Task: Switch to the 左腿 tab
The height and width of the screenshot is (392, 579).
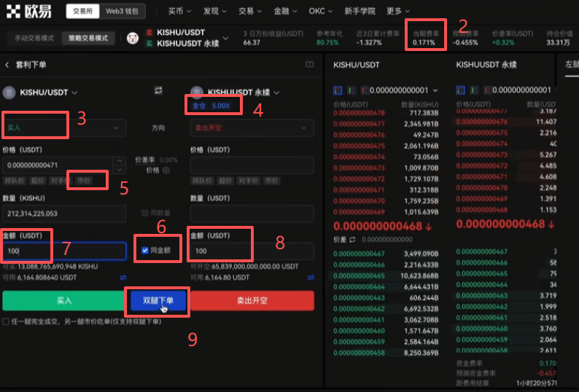Action: click(x=571, y=65)
